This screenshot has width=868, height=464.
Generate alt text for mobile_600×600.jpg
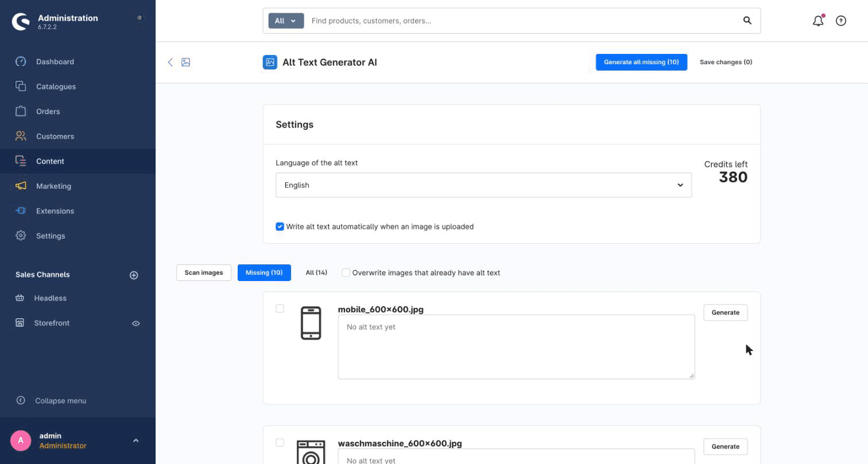726,313
